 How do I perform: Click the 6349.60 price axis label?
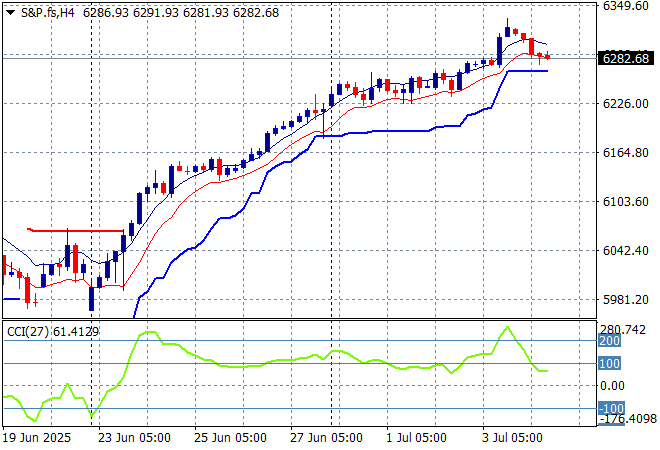click(x=624, y=6)
